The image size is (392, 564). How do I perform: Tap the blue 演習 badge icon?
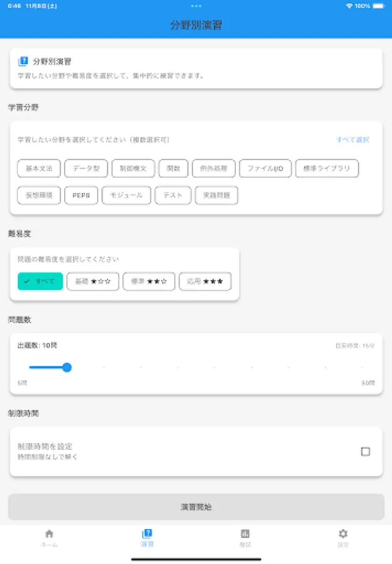coord(147,535)
